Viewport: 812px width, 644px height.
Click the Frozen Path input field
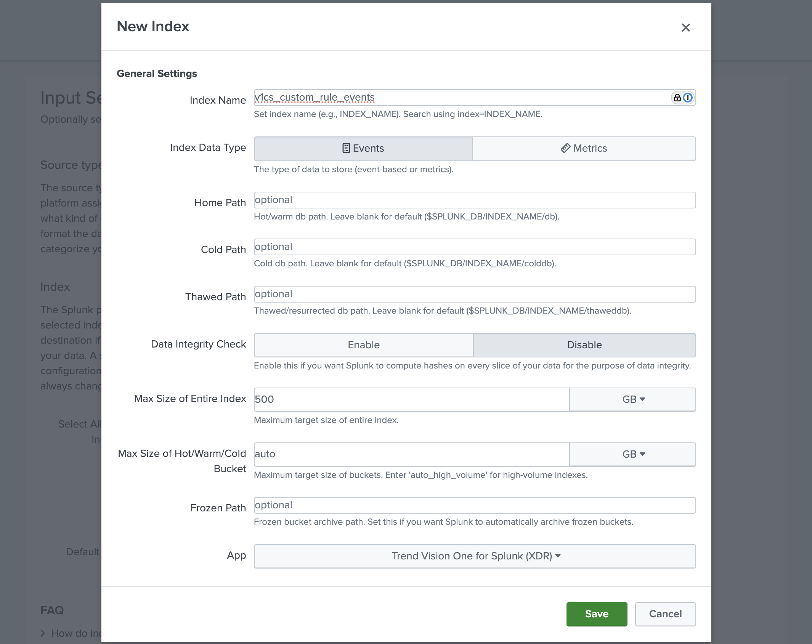(x=475, y=505)
